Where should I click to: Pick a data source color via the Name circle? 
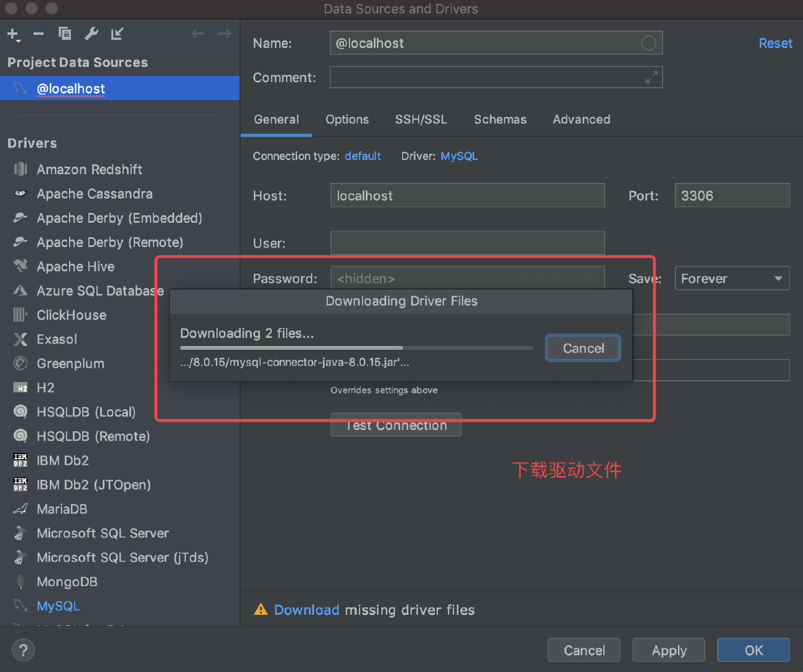[x=648, y=43]
